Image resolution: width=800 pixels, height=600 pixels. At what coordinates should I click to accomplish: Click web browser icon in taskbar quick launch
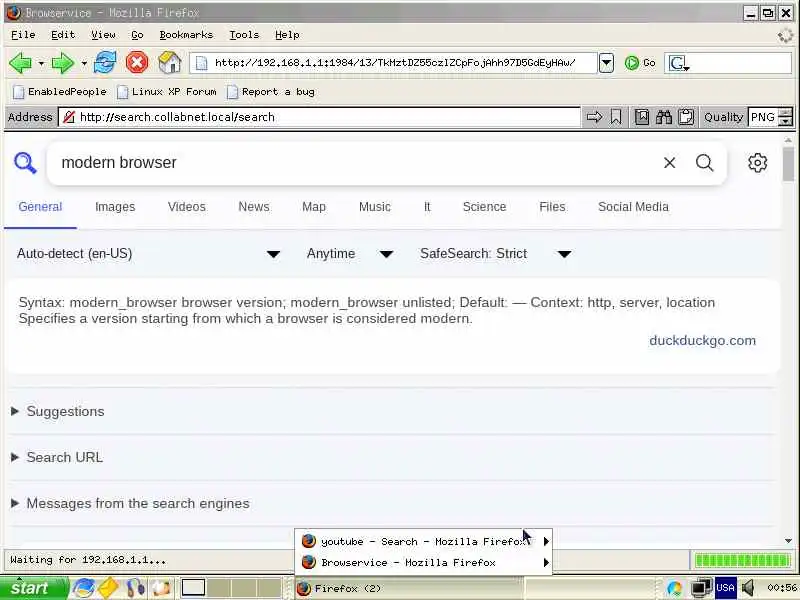point(83,588)
